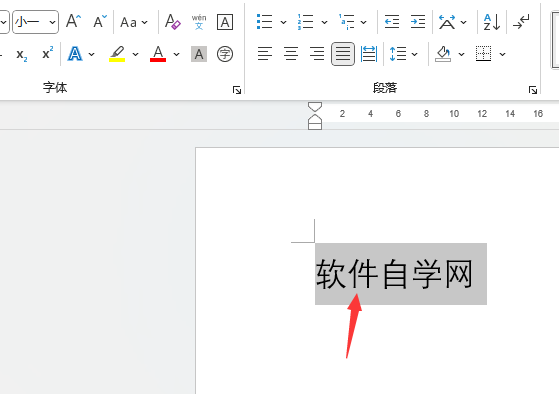Screen dimensions: 559x394
Task: Expand borders dropdown arrow
Action: (x=502, y=54)
